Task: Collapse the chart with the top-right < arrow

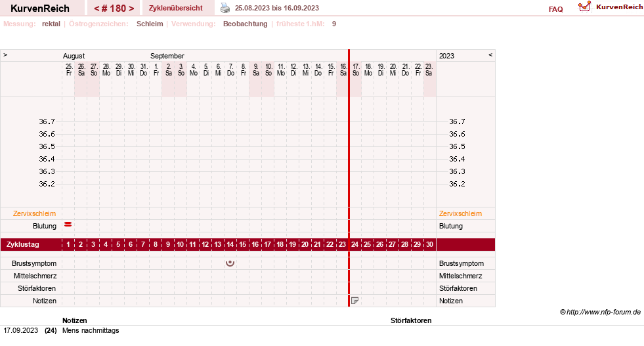Action: coord(490,54)
